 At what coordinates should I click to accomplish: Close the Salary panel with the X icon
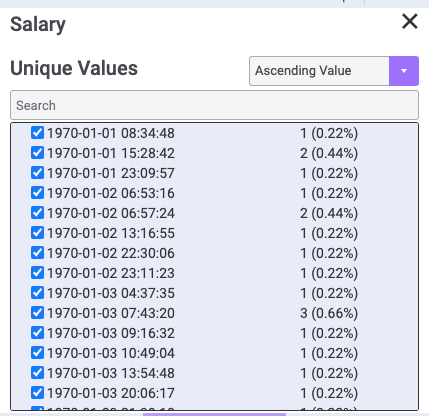410,22
